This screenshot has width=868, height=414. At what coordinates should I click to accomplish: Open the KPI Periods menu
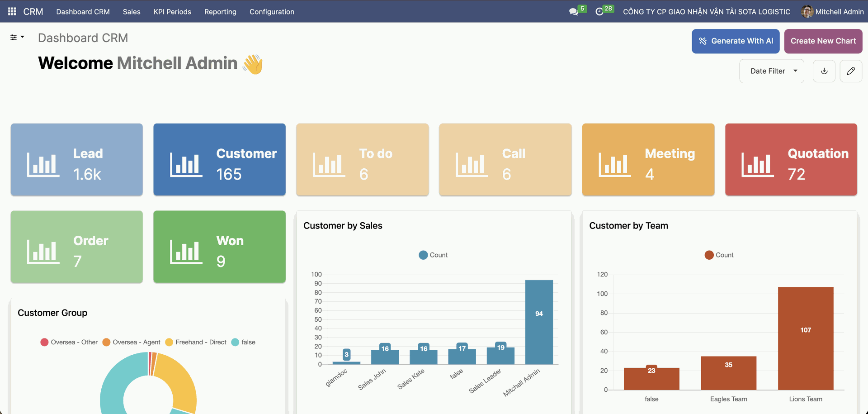(172, 12)
